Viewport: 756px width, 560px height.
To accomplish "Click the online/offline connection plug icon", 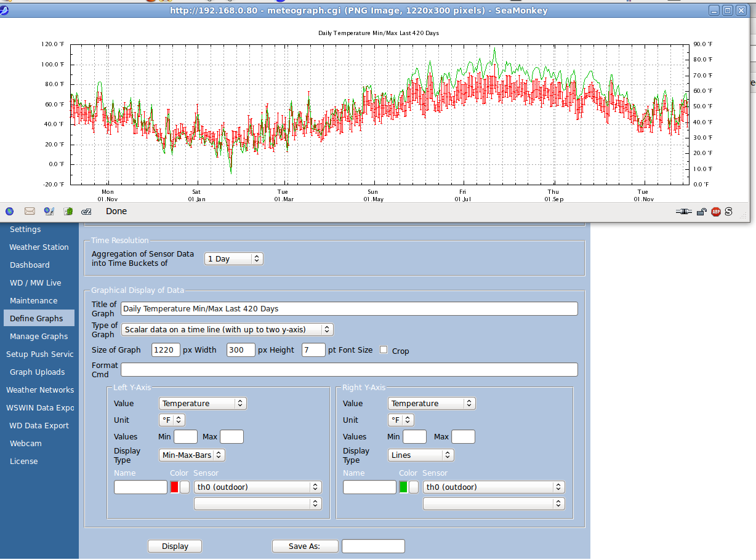I will (683, 212).
